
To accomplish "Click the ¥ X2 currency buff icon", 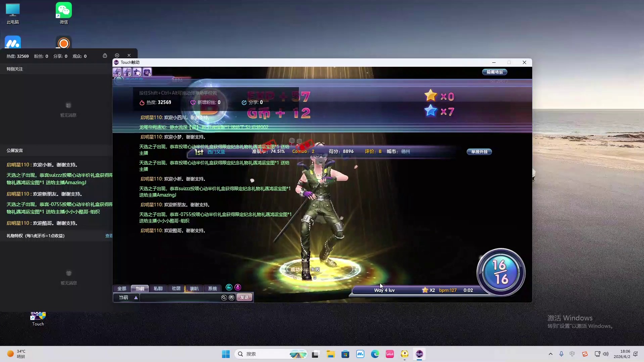I will pyautogui.click(x=127, y=72).
